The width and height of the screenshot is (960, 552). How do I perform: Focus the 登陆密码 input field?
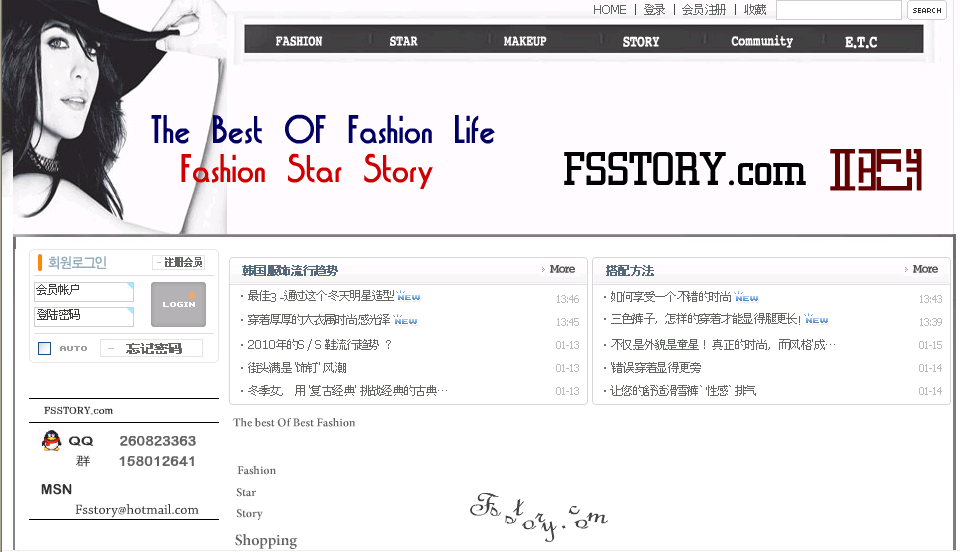point(84,316)
